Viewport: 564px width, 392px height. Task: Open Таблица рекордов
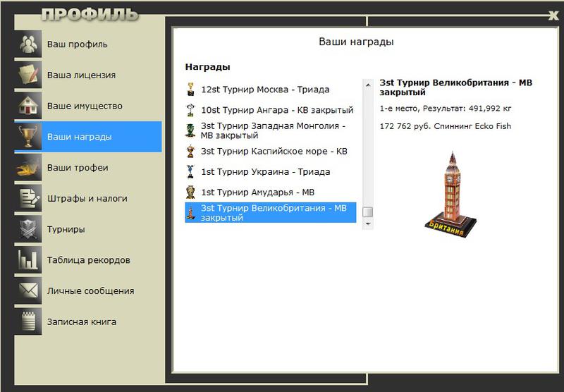click(x=87, y=260)
